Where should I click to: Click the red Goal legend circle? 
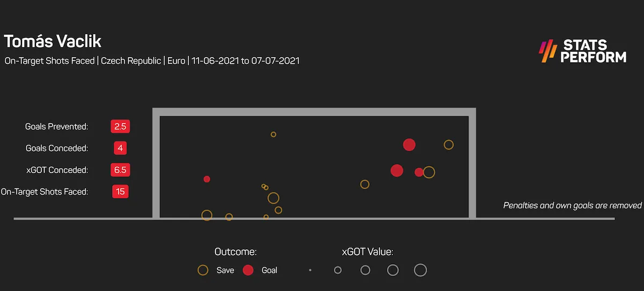pyautogui.click(x=248, y=270)
